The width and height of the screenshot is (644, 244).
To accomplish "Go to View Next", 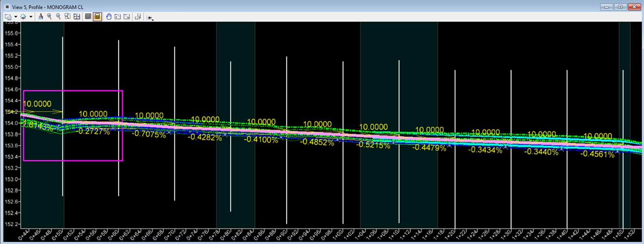I will coord(127,17).
